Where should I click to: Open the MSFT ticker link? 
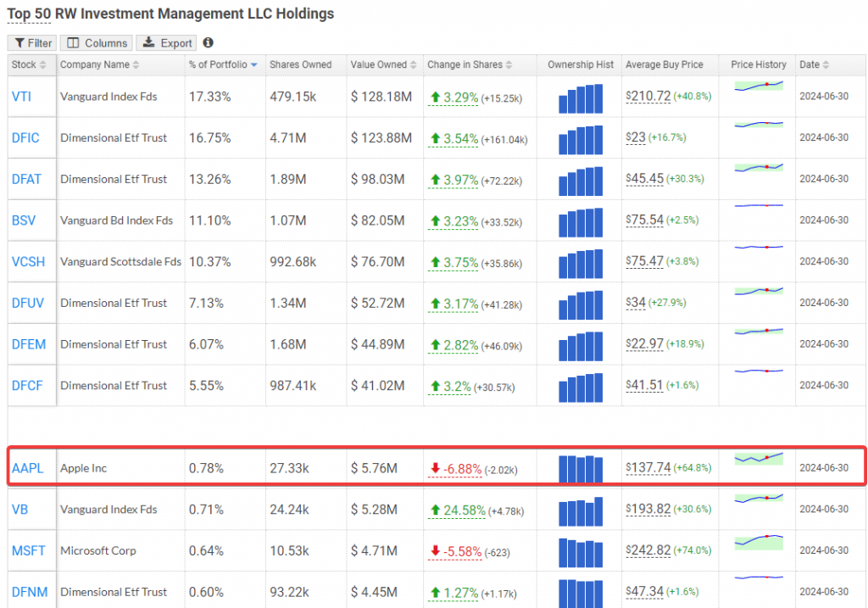pyautogui.click(x=29, y=551)
